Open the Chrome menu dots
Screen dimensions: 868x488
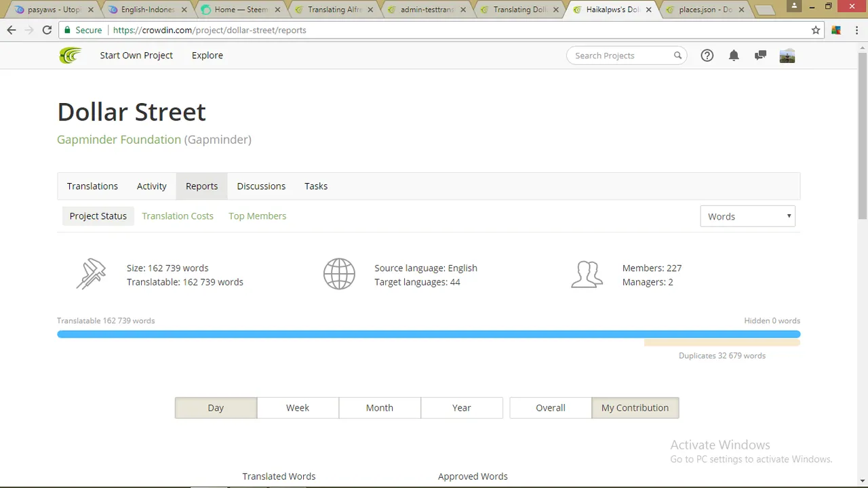(x=856, y=30)
